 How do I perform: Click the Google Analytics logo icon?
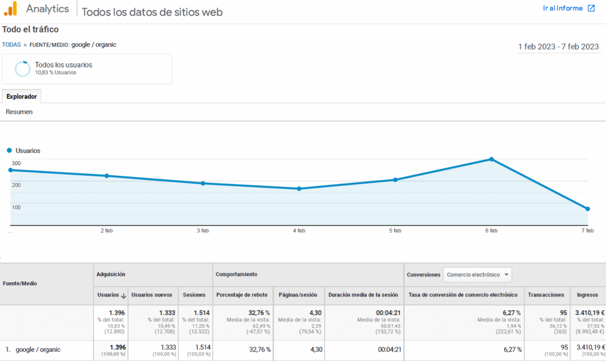tap(10, 9)
